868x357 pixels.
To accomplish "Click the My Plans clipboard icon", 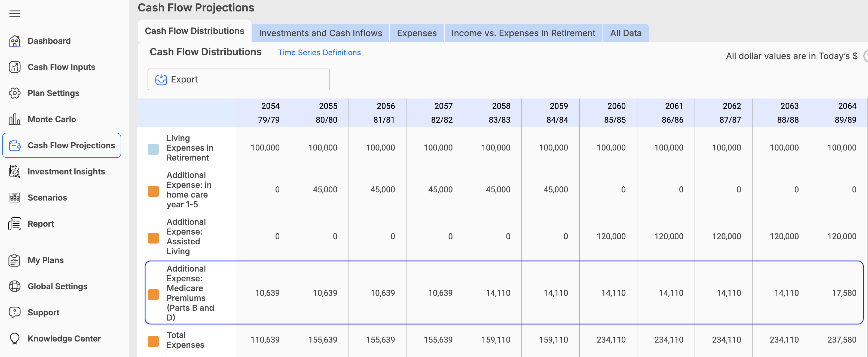I will [x=14, y=260].
